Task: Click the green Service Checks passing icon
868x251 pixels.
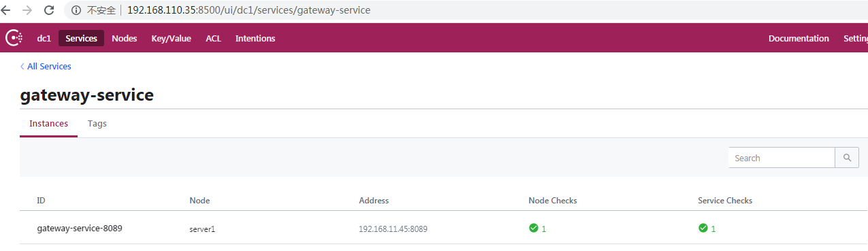Action: tap(703, 228)
